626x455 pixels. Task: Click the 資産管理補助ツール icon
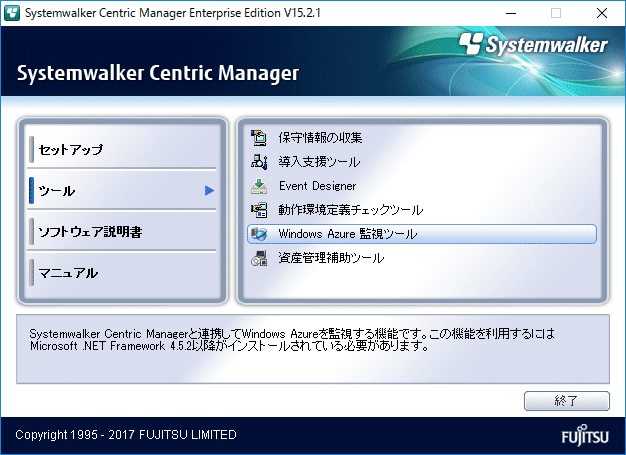click(x=259, y=258)
